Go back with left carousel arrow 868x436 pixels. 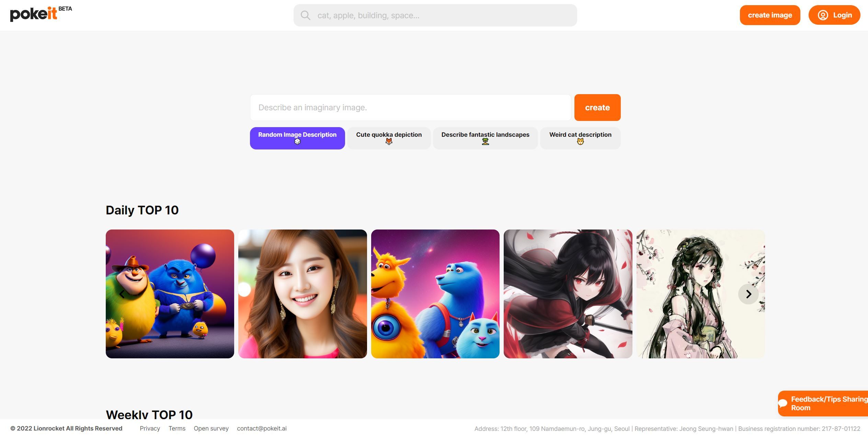(122, 294)
